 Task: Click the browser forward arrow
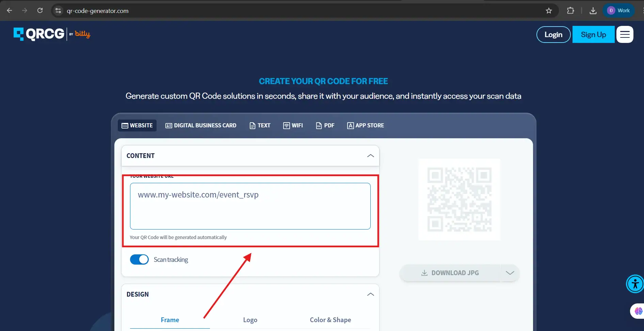click(25, 11)
